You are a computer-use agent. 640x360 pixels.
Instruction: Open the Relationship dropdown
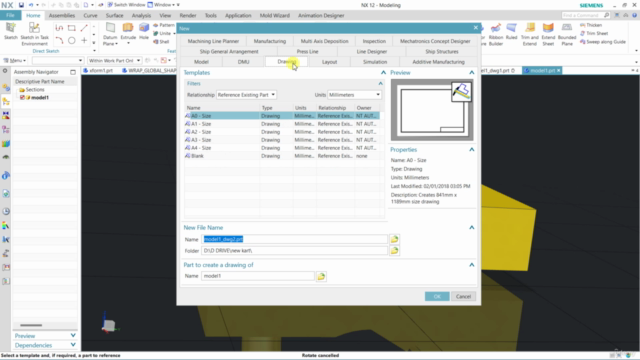click(x=246, y=95)
